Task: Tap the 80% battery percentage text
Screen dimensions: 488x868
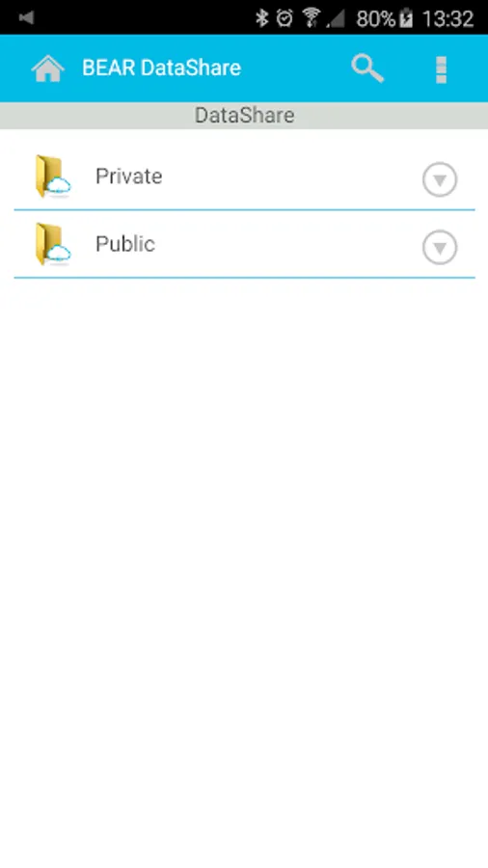Action: point(376,19)
